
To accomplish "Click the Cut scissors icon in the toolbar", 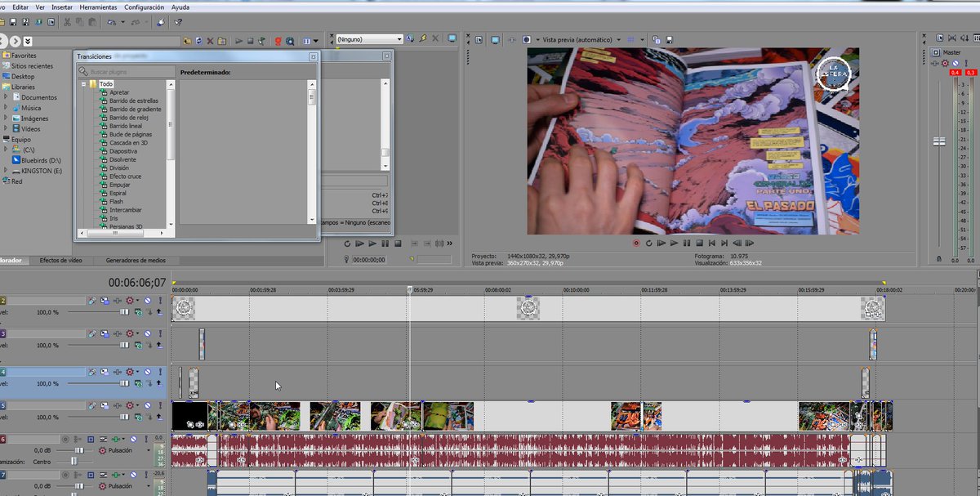I will coord(67,22).
